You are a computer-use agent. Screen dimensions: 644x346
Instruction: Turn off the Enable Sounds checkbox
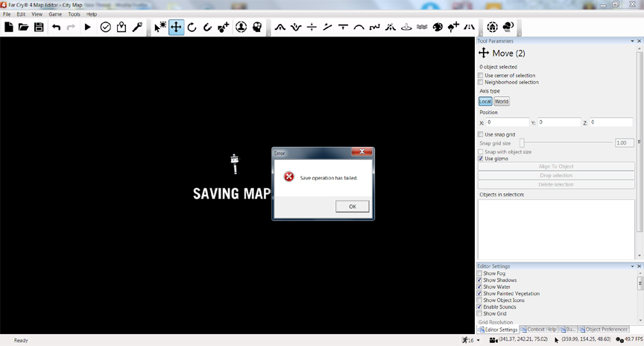pyautogui.click(x=479, y=307)
